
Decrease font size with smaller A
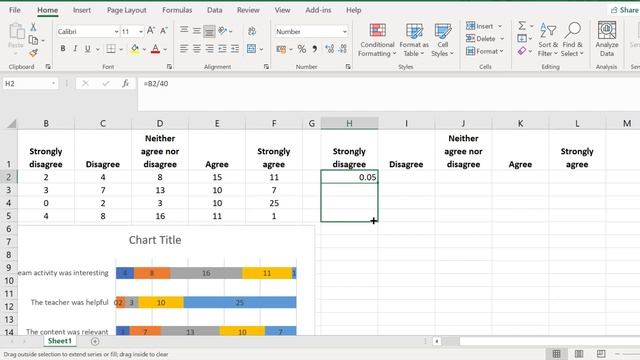(x=164, y=31)
